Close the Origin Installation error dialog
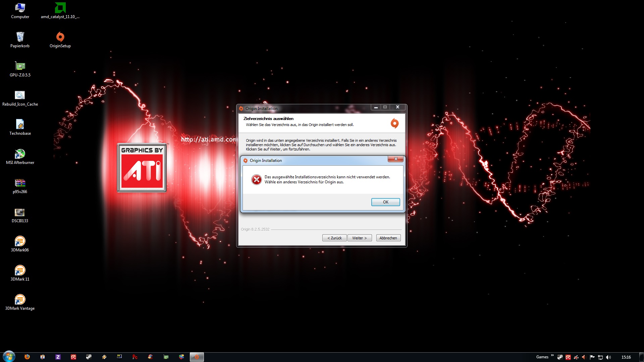Screen dimensions: 644x362 click(395, 159)
